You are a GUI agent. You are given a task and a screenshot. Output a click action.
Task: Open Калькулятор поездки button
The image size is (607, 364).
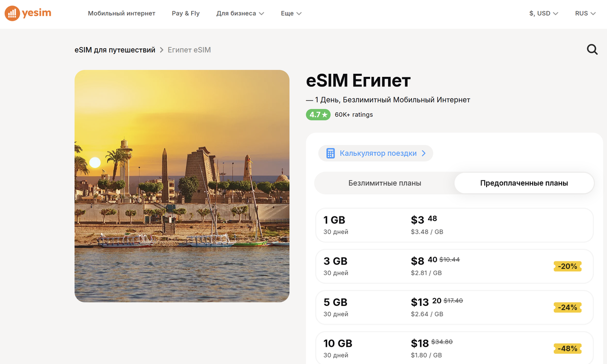[x=375, y=153]
